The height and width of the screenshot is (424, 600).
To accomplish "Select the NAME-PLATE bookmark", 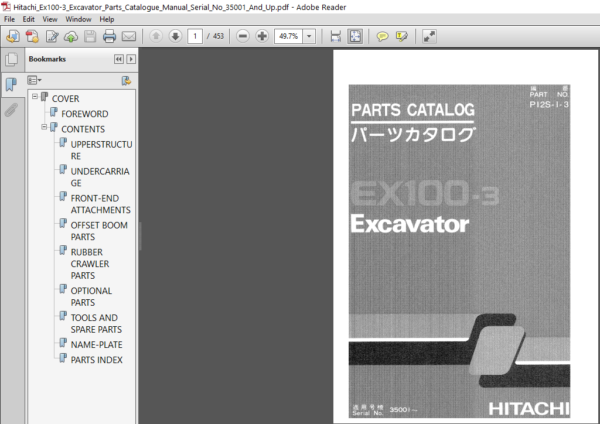I will pos(96,345).
